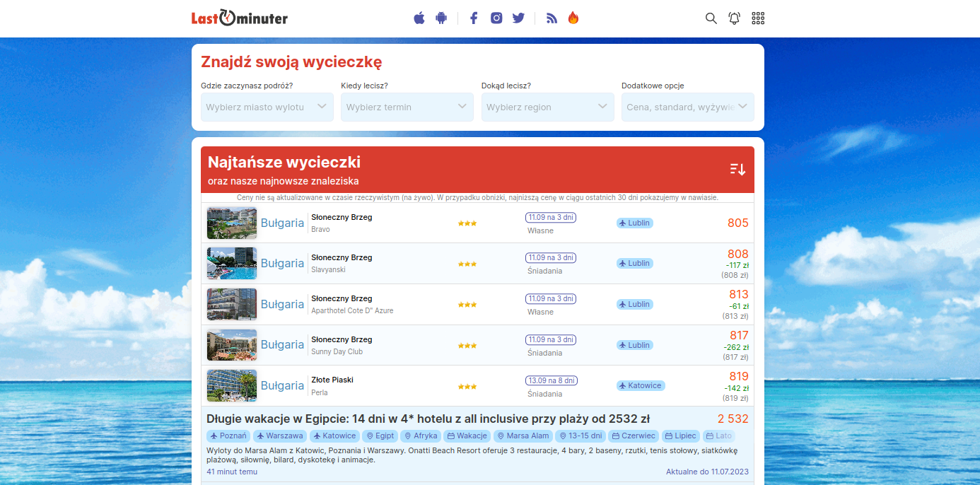Viewport: 980px width, 485px height.
Task: Click the Android app icon
Action: point(441,18)
